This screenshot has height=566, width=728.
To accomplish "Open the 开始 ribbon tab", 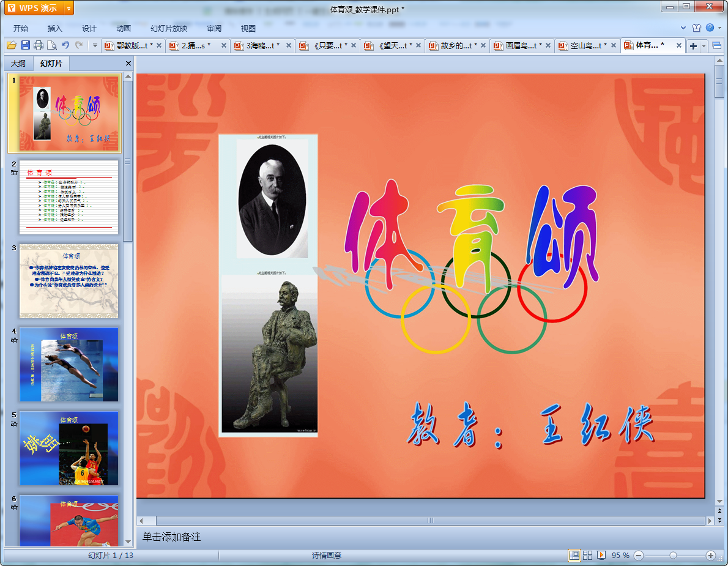I will [x=20, y=28].
